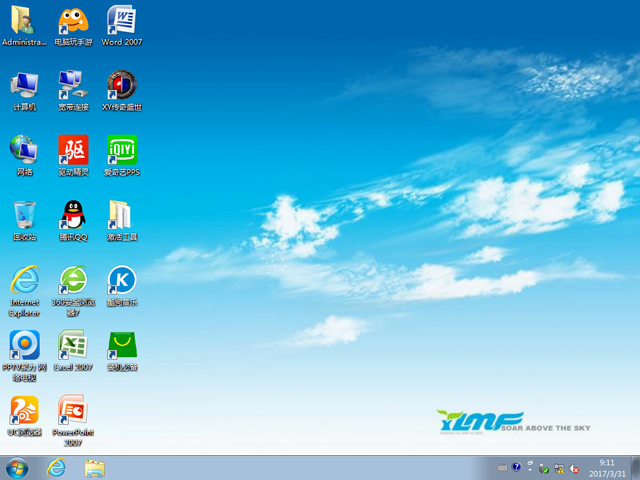Expand the language bar options arrow
Viewport: 640px width, 480px height.
tap(529, 468)
